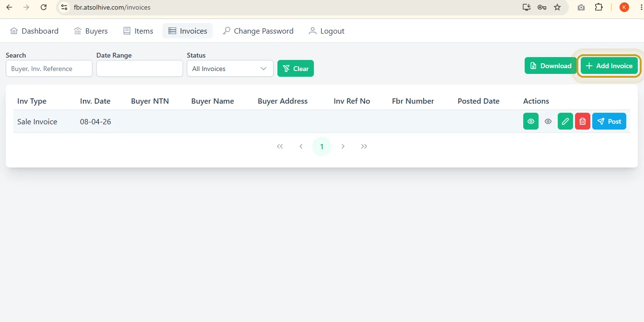Open the Buyers menu item
The image size is (644, 322).
pos(91,31)
